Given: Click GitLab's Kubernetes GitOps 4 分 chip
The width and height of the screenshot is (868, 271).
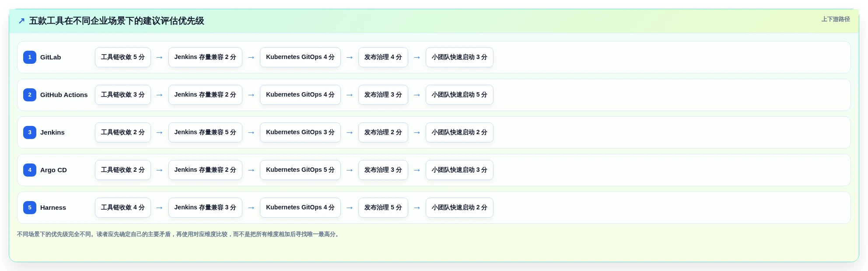Looking at the screenshot, I should 300,57.
